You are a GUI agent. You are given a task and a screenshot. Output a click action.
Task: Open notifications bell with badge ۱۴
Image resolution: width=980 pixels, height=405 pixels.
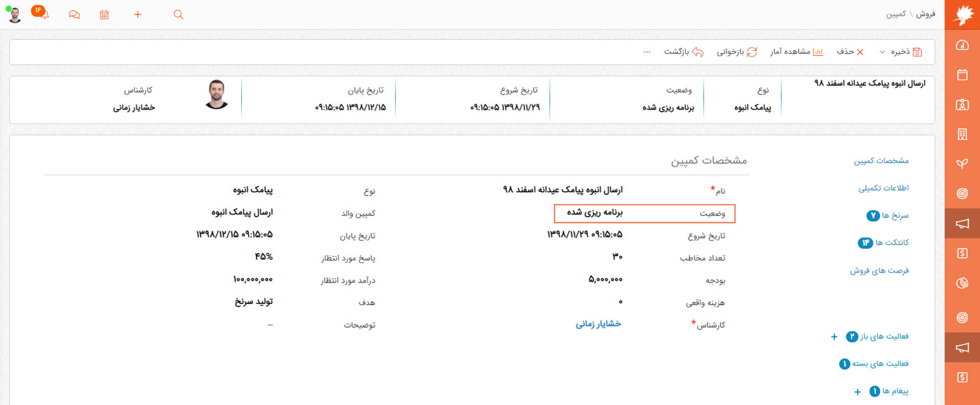click(x=40, y=12)
